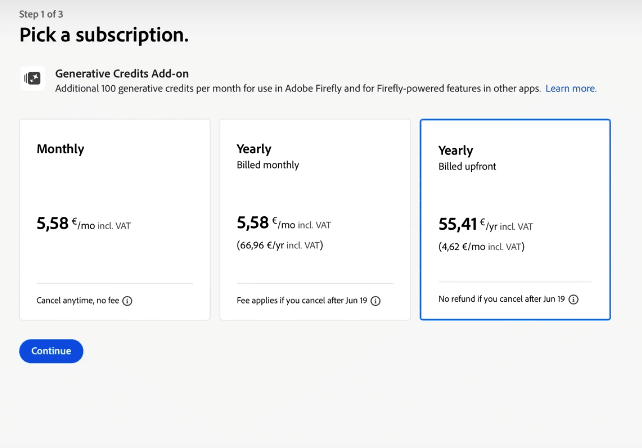The image size is (642, 448).
Task: Click the Monthly plan heading
Action: [x=60, y=149]
